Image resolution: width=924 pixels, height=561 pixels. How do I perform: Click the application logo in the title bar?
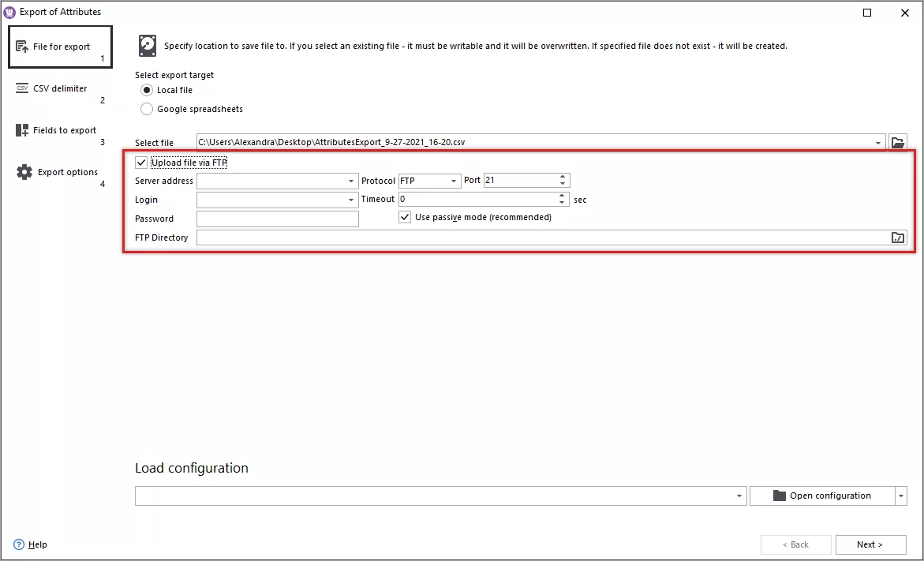[x=9, y=11]
